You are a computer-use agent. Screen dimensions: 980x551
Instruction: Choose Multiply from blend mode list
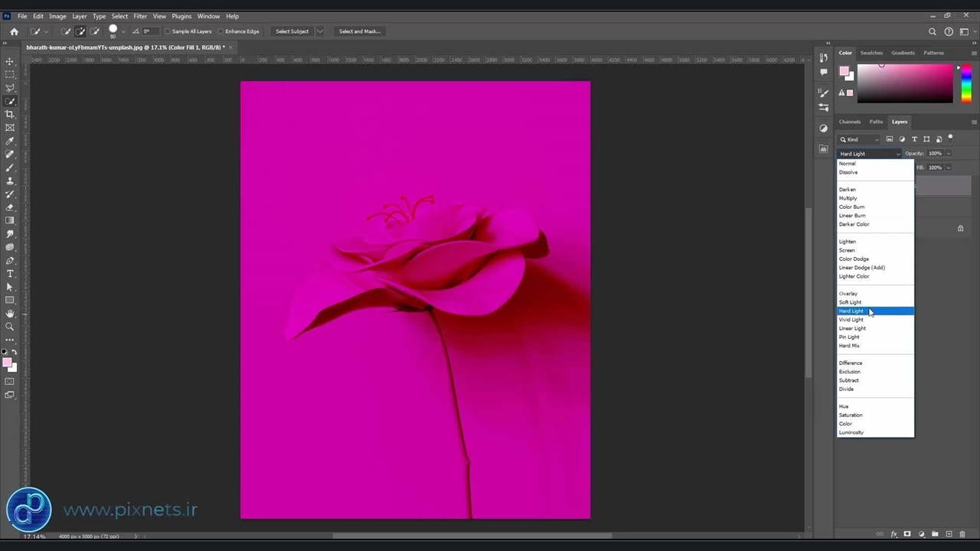pos(848,198)
